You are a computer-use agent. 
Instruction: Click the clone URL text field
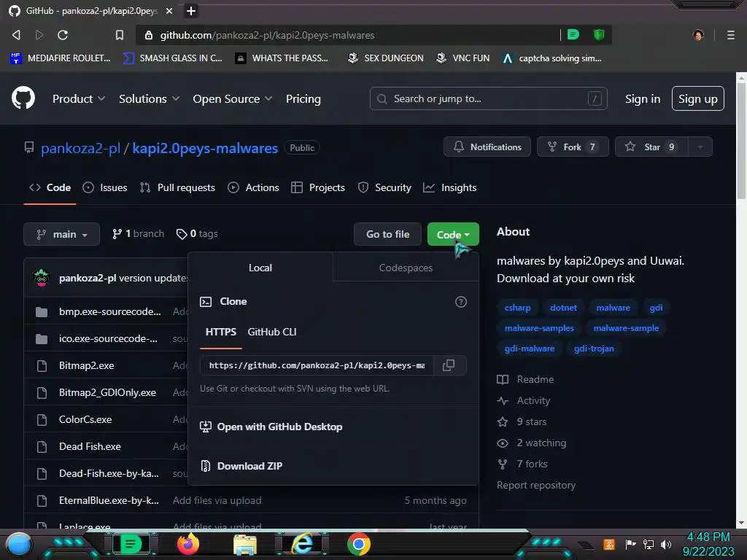pyautogui.click(x=317, y=365)
